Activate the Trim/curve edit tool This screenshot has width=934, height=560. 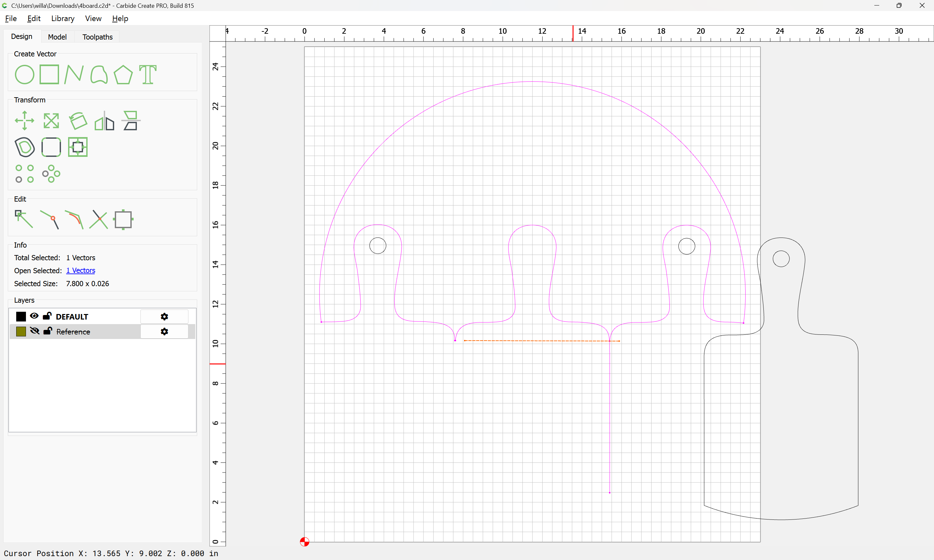click(x=74, y=219)
